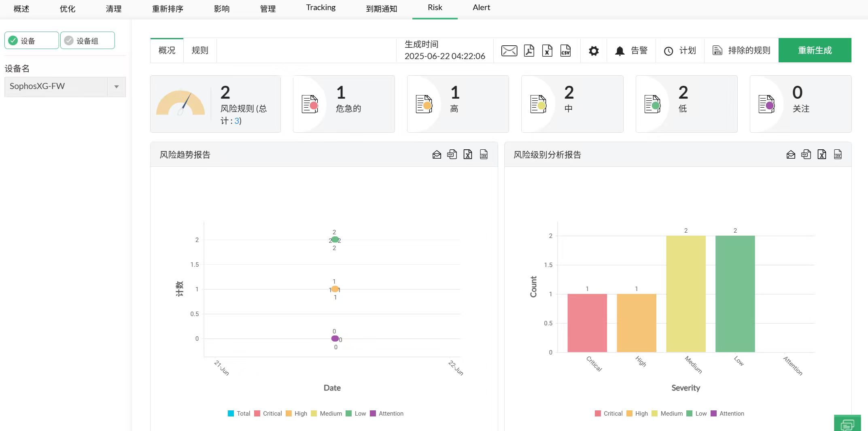Export 风险级别分析报告 as PDF

(x=806, y=155)
